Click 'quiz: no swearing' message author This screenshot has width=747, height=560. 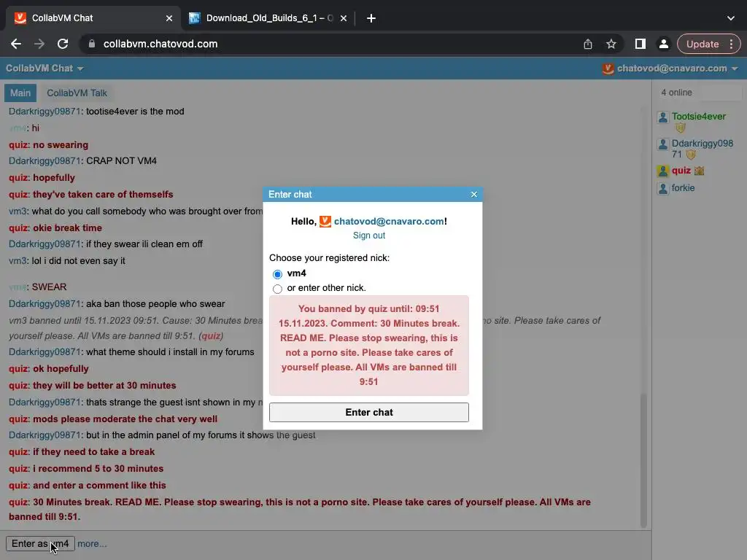point(18,145)
